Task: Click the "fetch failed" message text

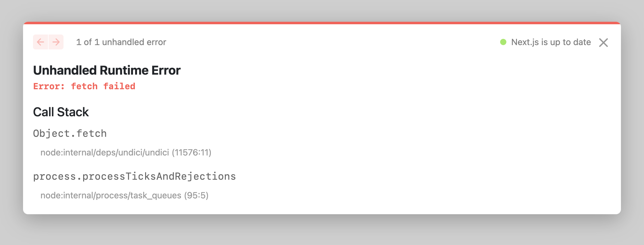Action: 103,86
